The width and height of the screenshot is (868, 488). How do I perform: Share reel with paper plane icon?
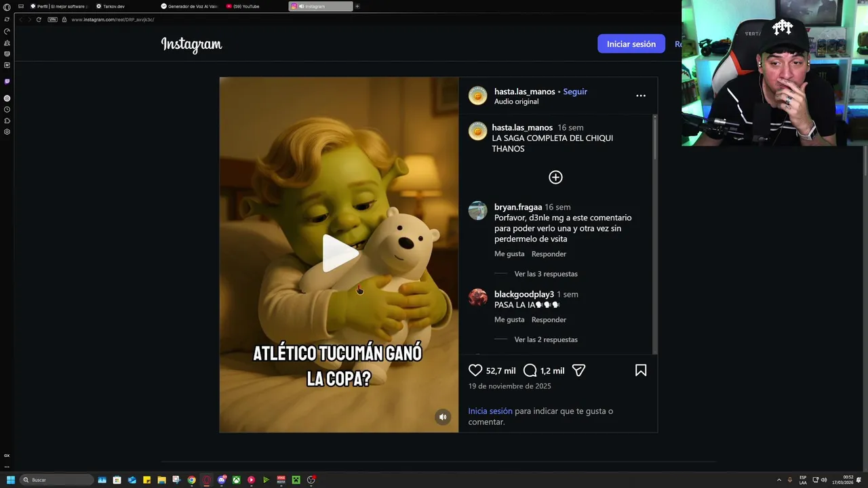point(578,370)
